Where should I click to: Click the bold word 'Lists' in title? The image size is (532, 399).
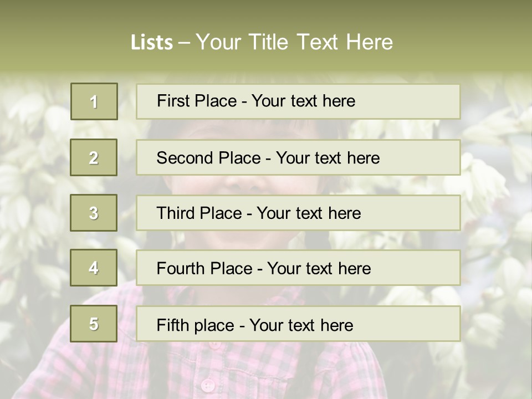click(x=151, y=42)
